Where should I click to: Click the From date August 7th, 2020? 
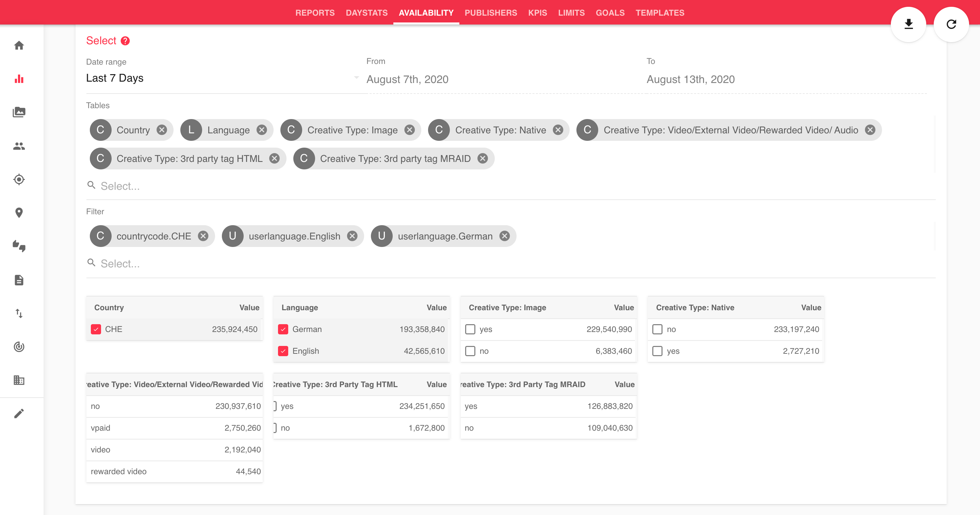click(407, 80)
